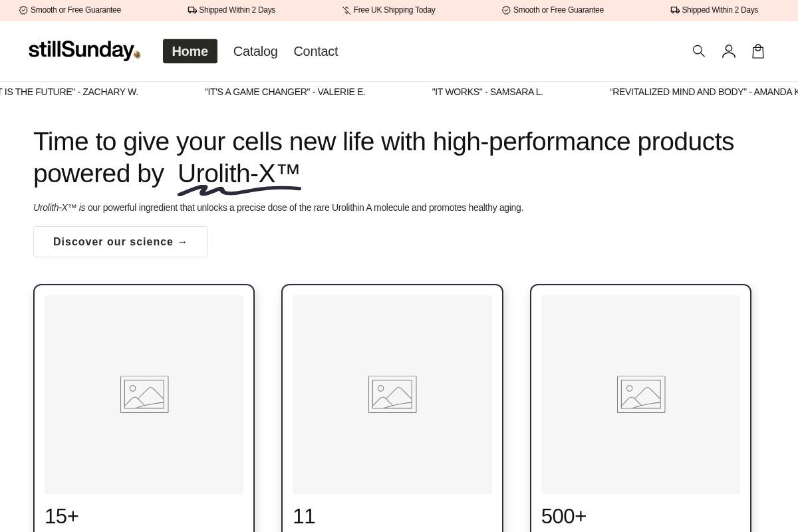Open the Contact menu item
This screenshot has height=532, width=798.
click(316, 51)
